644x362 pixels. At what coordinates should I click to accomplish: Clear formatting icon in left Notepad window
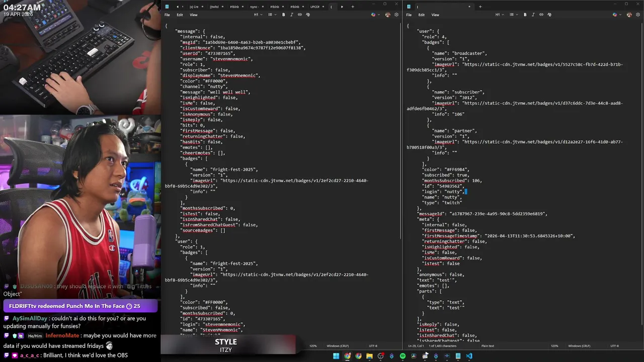(x=307, y=15)
